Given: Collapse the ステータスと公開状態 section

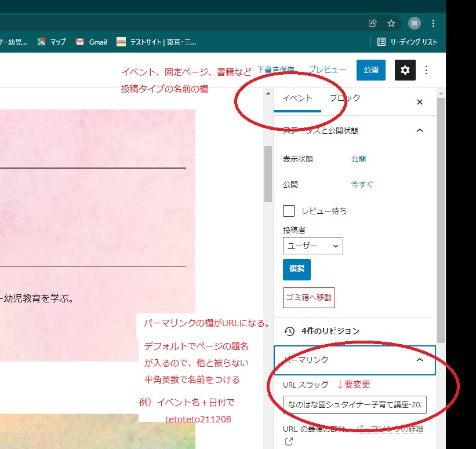Looking at the screenshot, I should pos(420,130).
